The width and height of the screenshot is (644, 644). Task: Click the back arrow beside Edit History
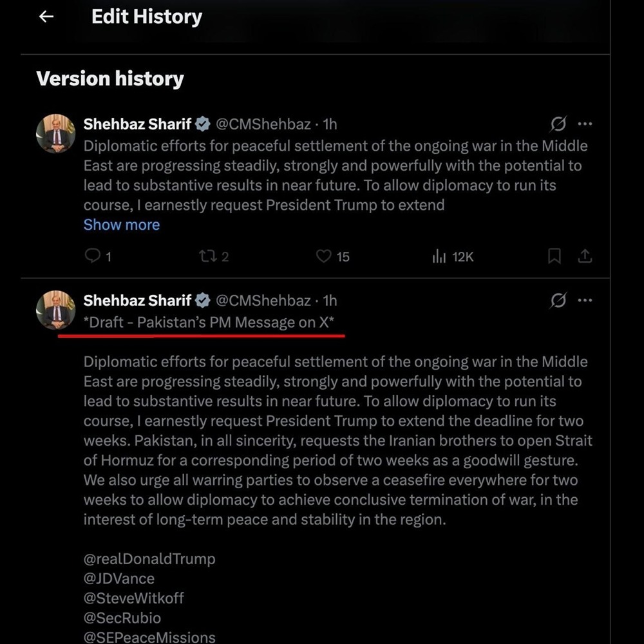pos(46,17)
